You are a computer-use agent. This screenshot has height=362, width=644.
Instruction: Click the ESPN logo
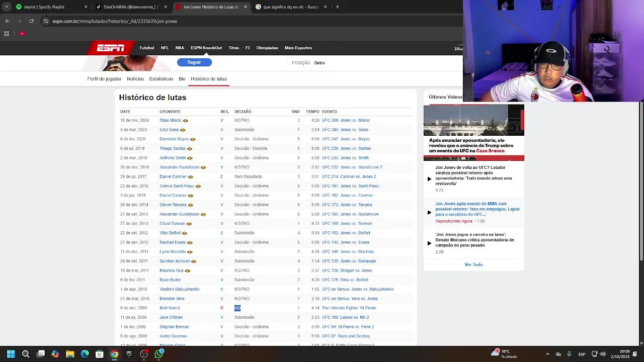111,48
